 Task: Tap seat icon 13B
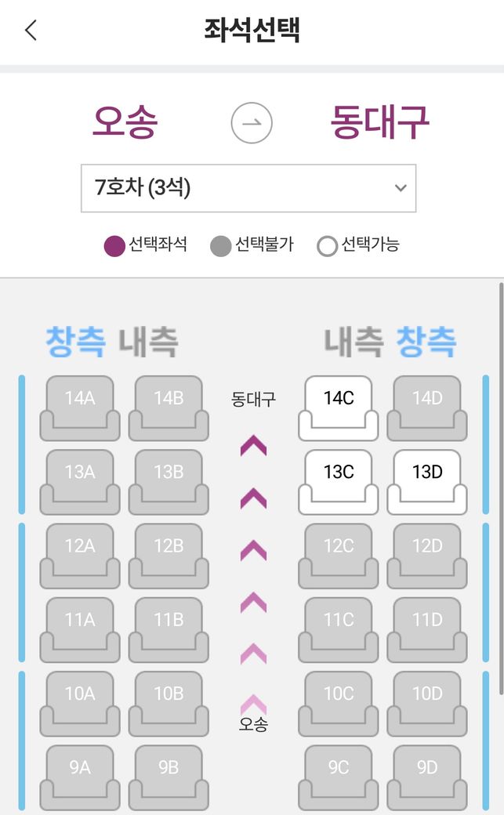point(169,480)
